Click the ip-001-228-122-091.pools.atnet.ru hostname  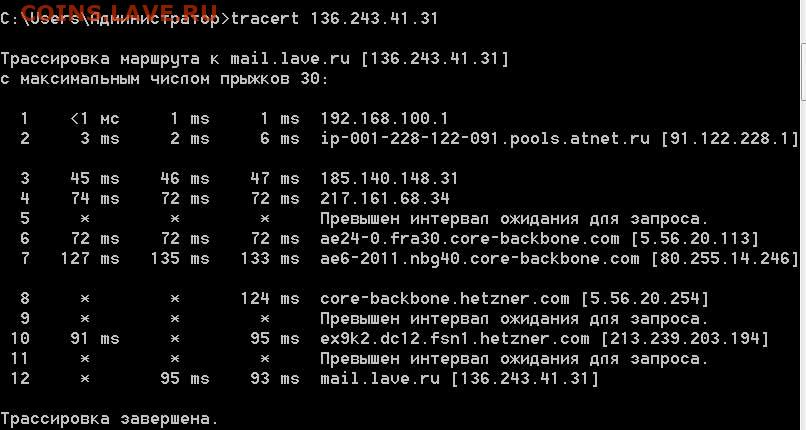[485, 139]
